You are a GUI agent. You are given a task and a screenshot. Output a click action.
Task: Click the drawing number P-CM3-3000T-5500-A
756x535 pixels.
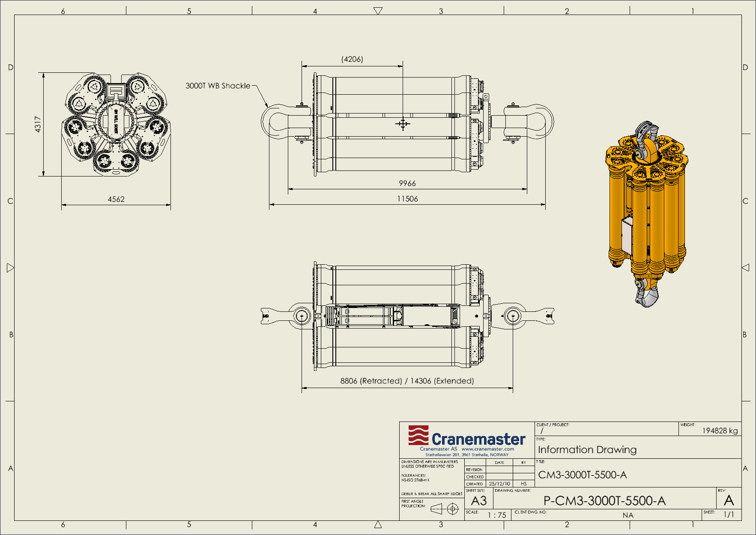coord(604,501)
